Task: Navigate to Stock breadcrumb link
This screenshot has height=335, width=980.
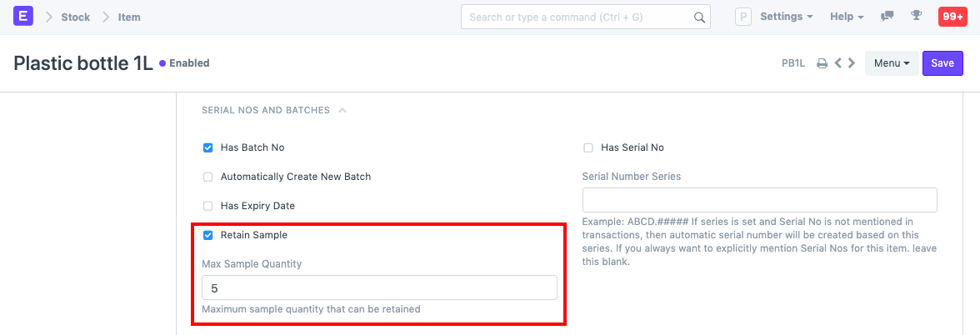Action: [75, 17]
